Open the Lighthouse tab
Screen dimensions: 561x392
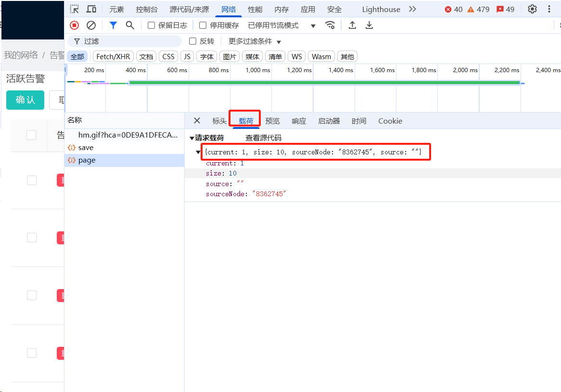click(381, 9)
